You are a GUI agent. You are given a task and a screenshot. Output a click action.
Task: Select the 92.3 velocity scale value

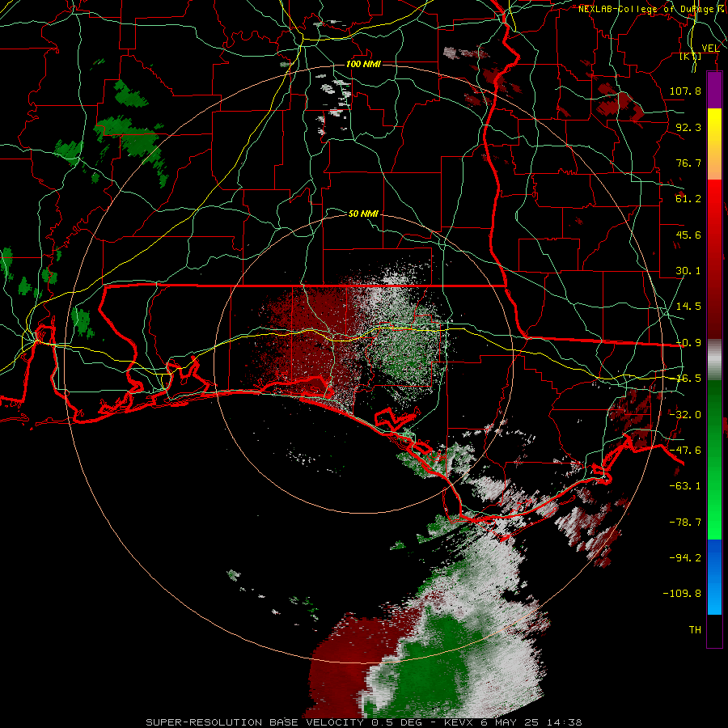(688, 127)
